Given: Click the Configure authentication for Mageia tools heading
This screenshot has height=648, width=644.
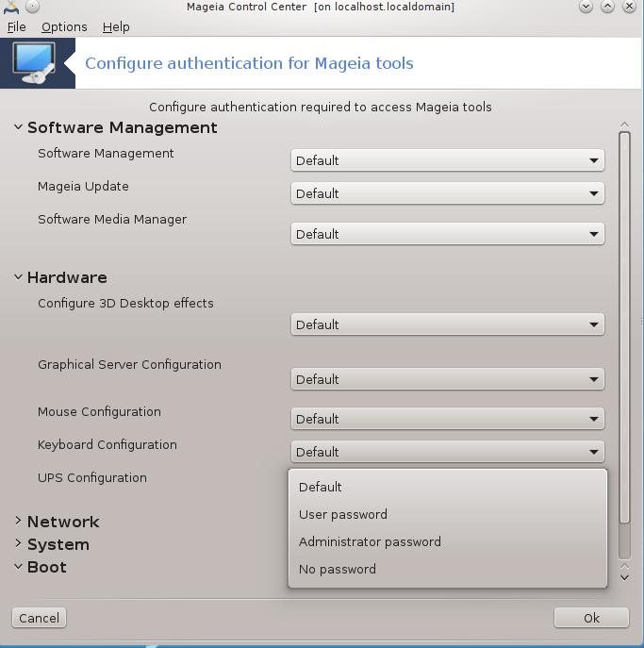Looking at the screenshot, I should click(249, 63).
